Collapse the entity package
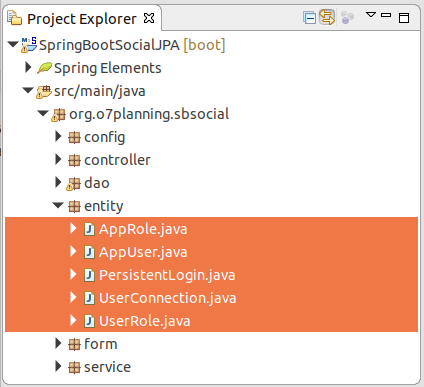Viewport: 424px width, 387px height. (x=58, y=205)
